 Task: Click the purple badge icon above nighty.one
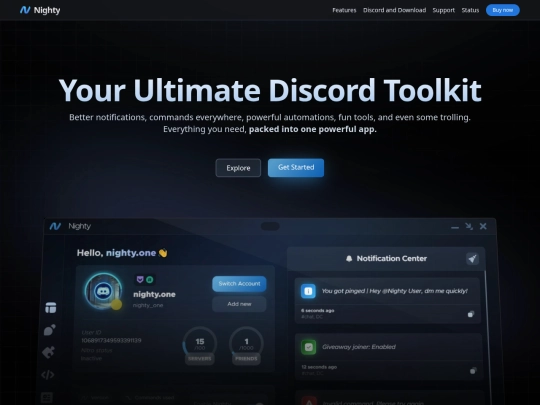pyautogui.click(x=140, y=279)
